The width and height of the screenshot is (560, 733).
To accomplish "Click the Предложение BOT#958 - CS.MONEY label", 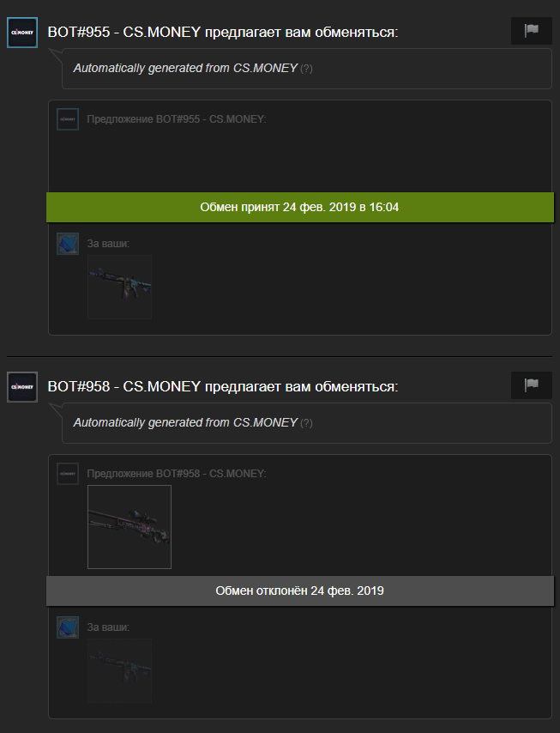I will 177,474.
